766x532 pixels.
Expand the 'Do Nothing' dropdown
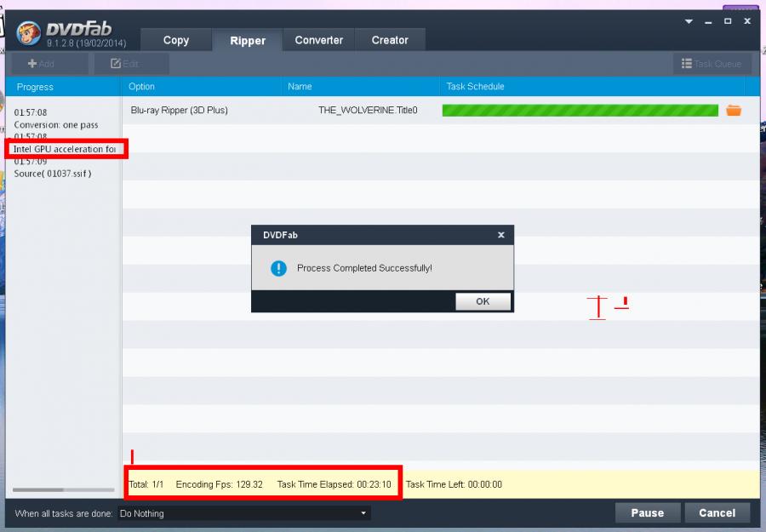pyautogui.click(x=243, y=513)
